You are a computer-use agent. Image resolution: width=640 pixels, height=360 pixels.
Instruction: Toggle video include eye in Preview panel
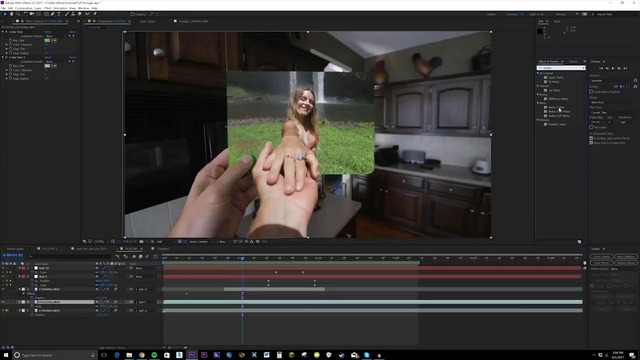click(616, 87)
